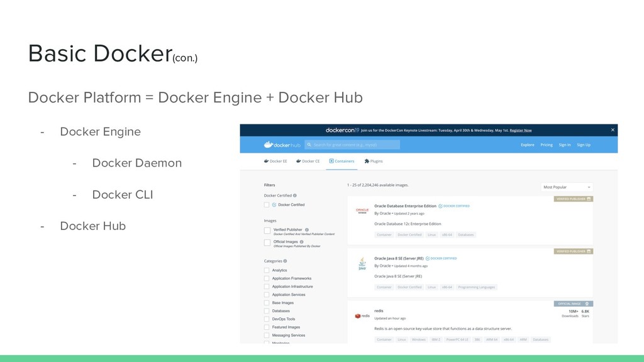Click the 'Docker Engine' bullet text
Image resolution: width=644 pixels, height=362 pixels.
100,132
